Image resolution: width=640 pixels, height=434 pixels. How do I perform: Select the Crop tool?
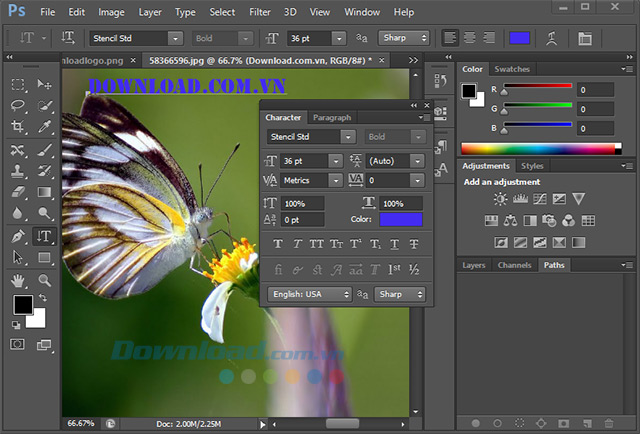tap(18, 127)
